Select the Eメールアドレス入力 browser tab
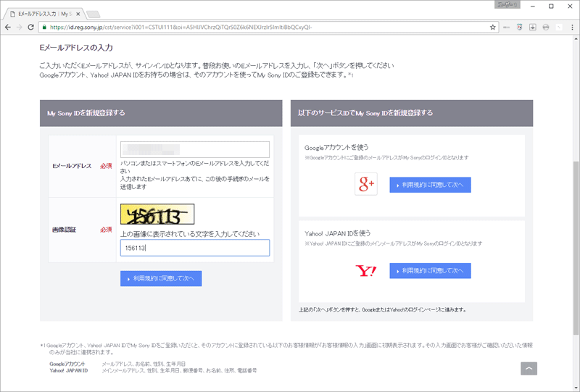The image size is (580, 392). (43, 14)
